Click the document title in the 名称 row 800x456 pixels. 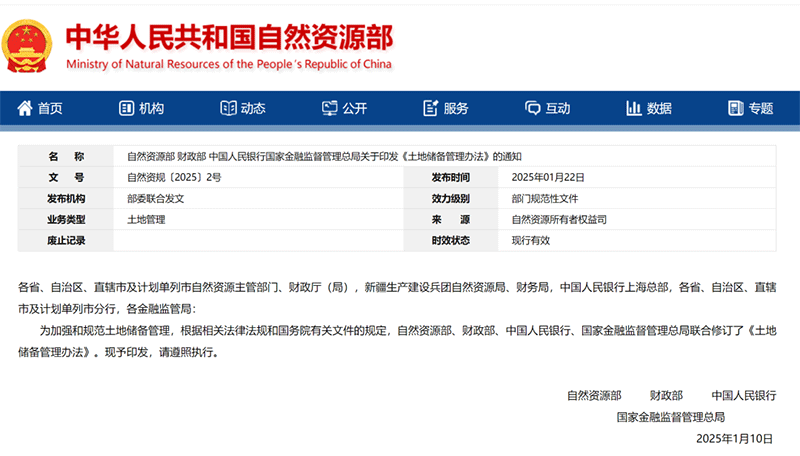pyautogui.click(x=324, y=156)
